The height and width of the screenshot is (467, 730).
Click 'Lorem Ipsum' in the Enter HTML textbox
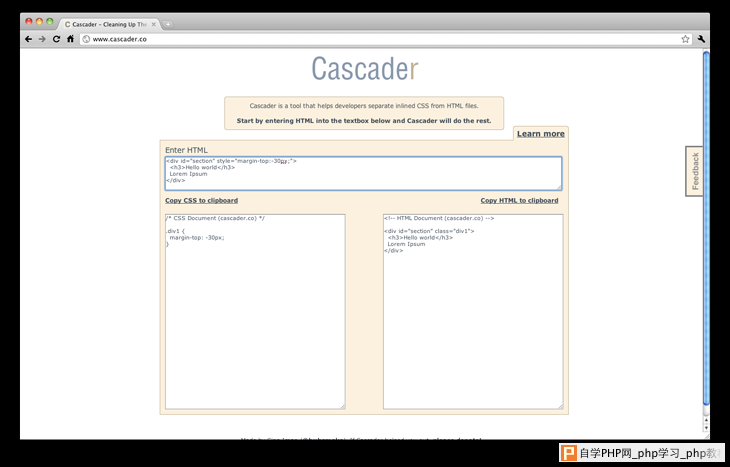[x=188, y=174]
